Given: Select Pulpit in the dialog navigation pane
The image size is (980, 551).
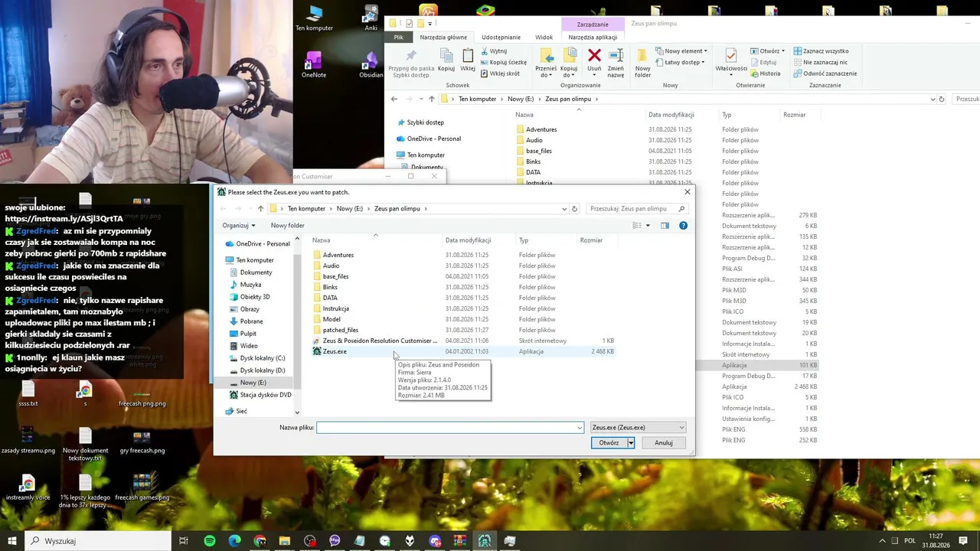Looking at the screenshot, I should [248, 334].
